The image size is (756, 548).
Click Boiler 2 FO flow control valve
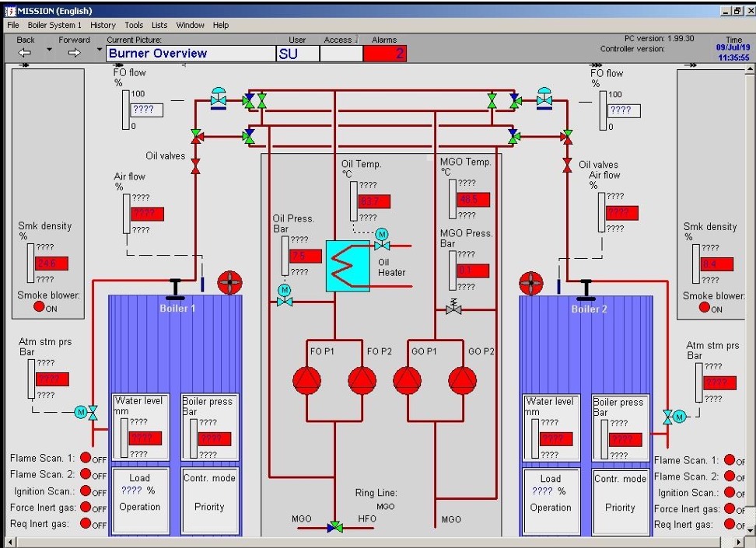tap(544, 98)
